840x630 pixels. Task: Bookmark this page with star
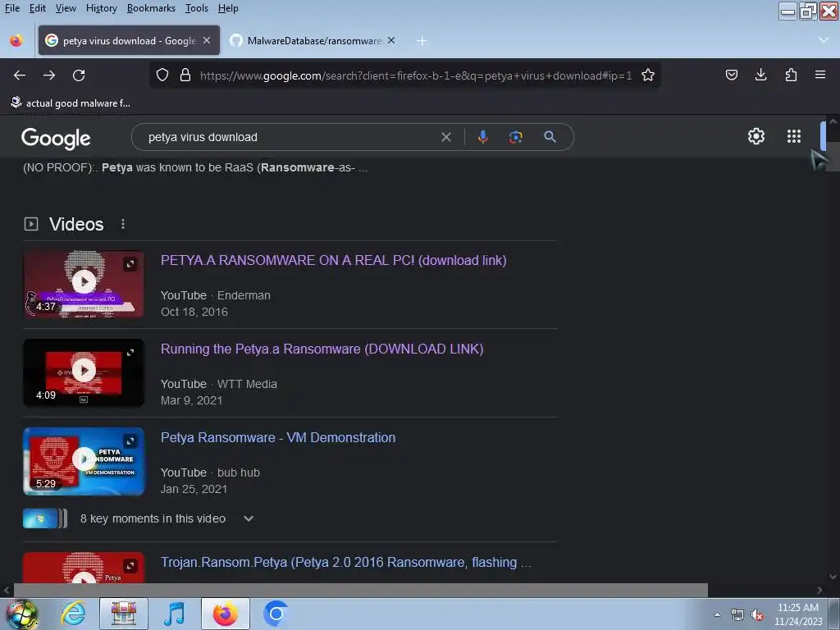coord(648,75)
